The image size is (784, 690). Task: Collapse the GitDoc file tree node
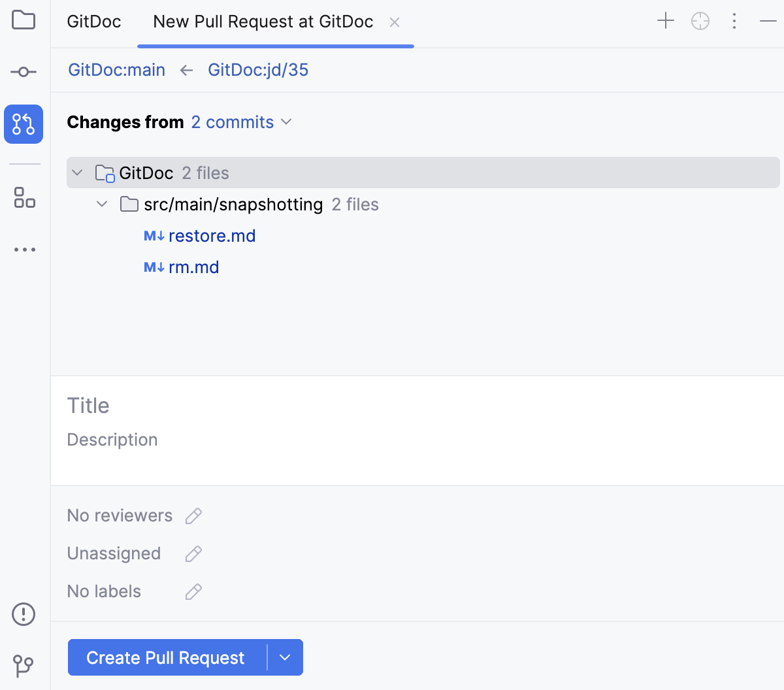pyautogui.click(x=77, y=172)
